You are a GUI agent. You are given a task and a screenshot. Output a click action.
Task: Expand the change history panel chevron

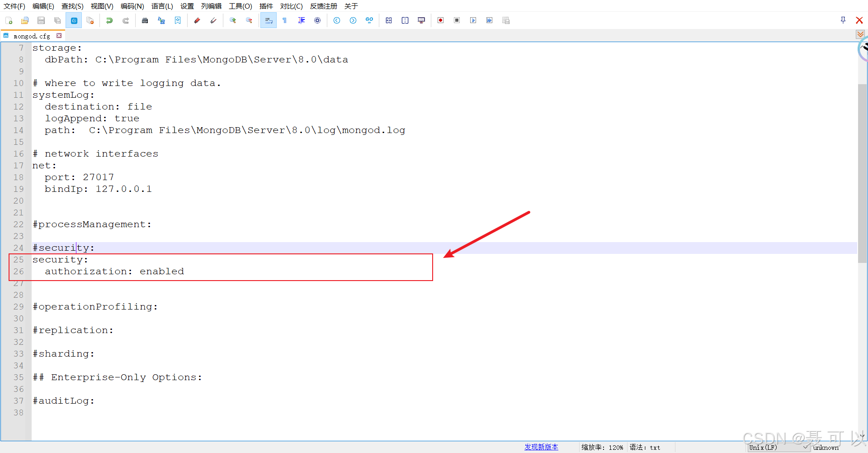(x=859, y=34)
